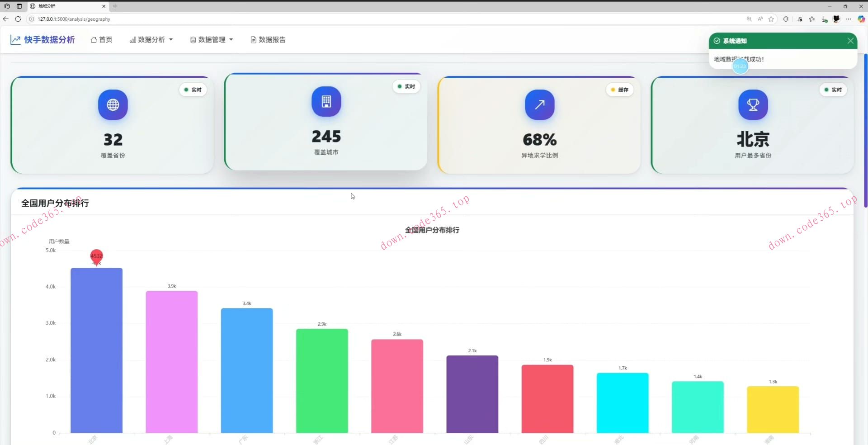Image resolution: width=868 pixels, height=445 pixels.
Task: Select the 北京 top province value
Action: (x=753, y=139)
